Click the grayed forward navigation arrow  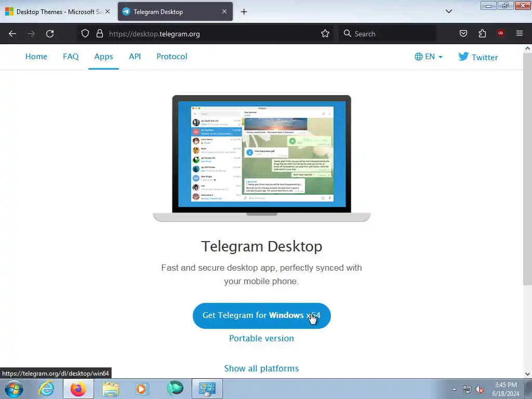tap(31, 34)
